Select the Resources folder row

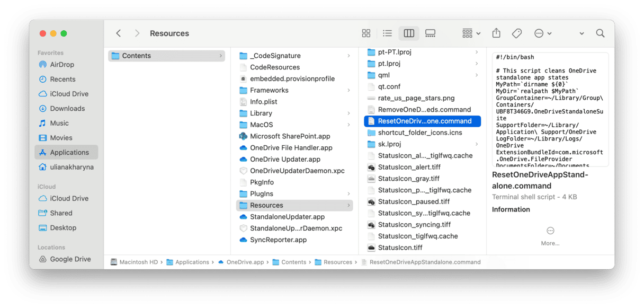294,205
